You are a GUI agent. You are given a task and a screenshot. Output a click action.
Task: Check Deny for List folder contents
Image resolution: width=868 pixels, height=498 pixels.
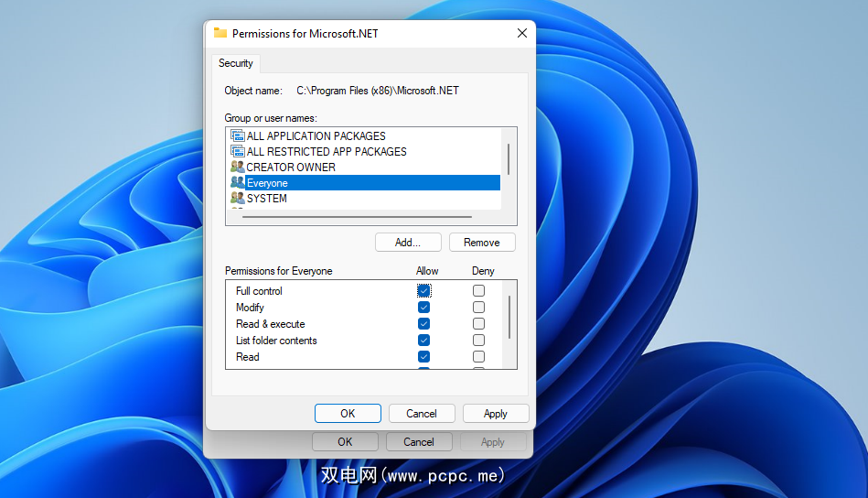coord(479,341)
